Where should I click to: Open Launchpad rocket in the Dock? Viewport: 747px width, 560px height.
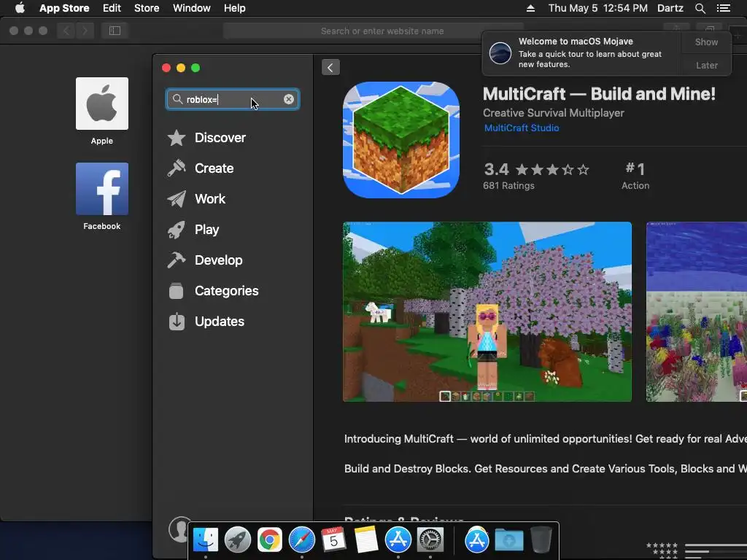click(x=238, y=540)
